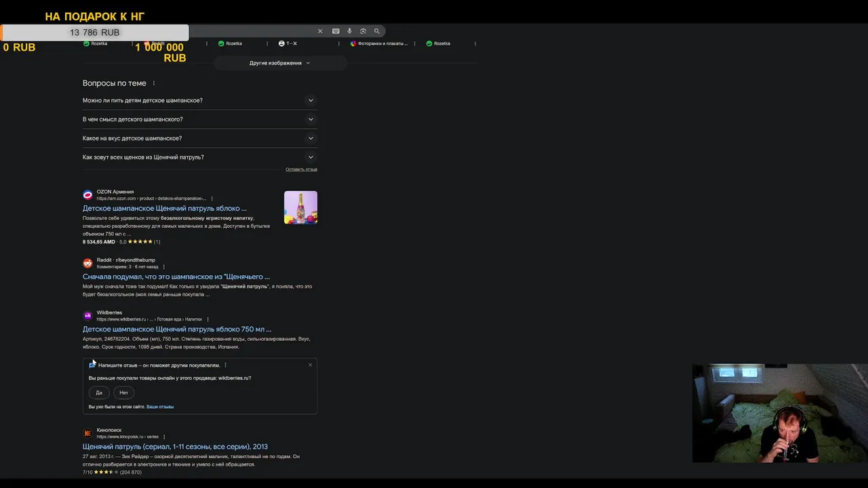Expand question Как зовут всех щенков
868x488 pixels.
coord(199,157)
